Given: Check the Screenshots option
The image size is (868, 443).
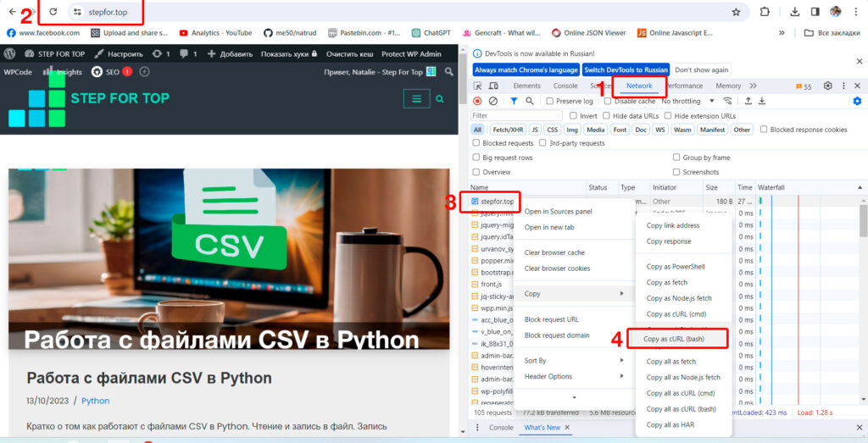Looking at the screenshot, I should click(676, 172).
